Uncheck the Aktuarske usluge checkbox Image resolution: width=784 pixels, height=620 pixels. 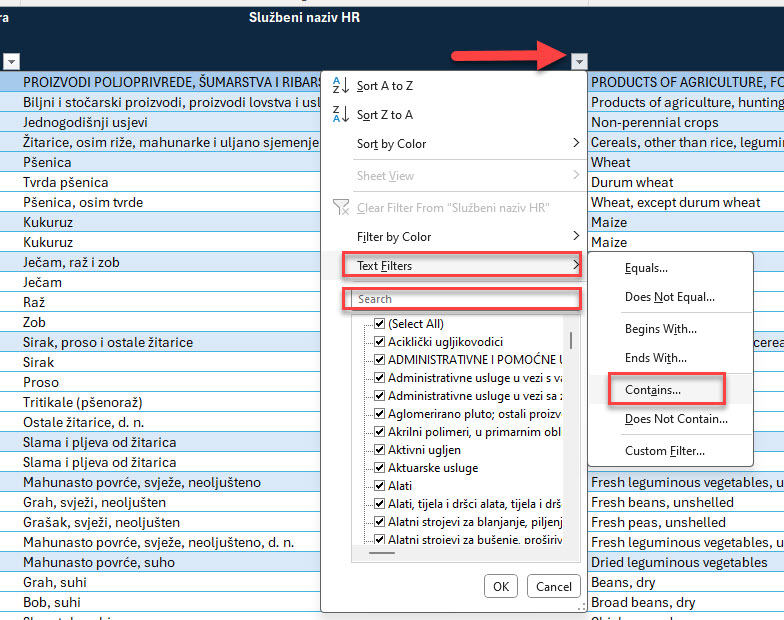pos(380,468)
